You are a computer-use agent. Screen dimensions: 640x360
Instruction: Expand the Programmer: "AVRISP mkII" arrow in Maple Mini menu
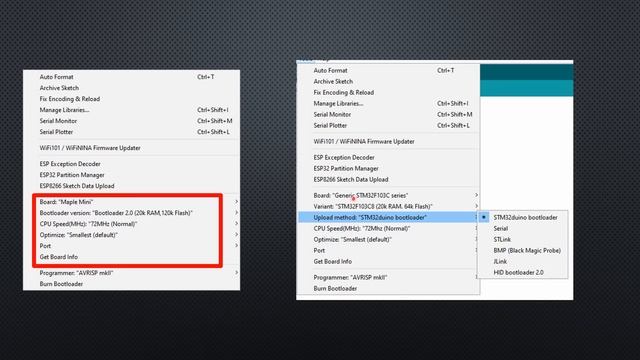(x=236, y=273)
